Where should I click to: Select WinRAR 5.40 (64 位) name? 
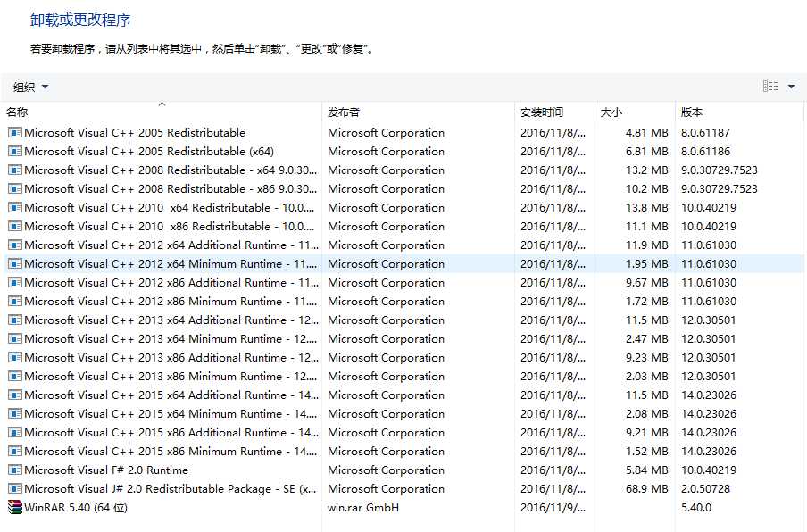pos(76,508)
